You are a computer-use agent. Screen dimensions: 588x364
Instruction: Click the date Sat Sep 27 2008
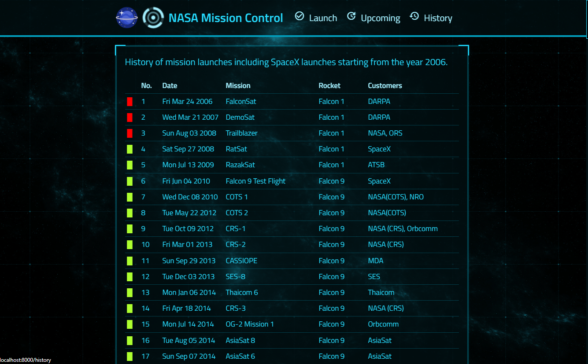click(x=188, y=149)
